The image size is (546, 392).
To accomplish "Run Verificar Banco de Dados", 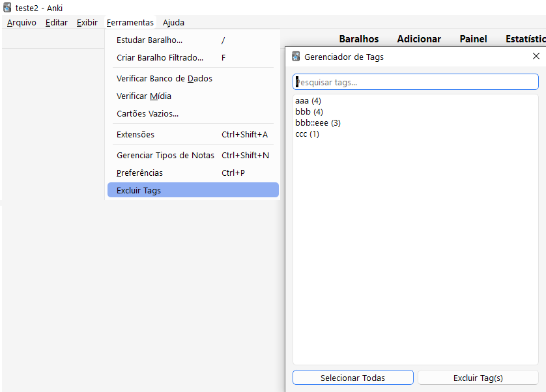I will coord(164,79).
